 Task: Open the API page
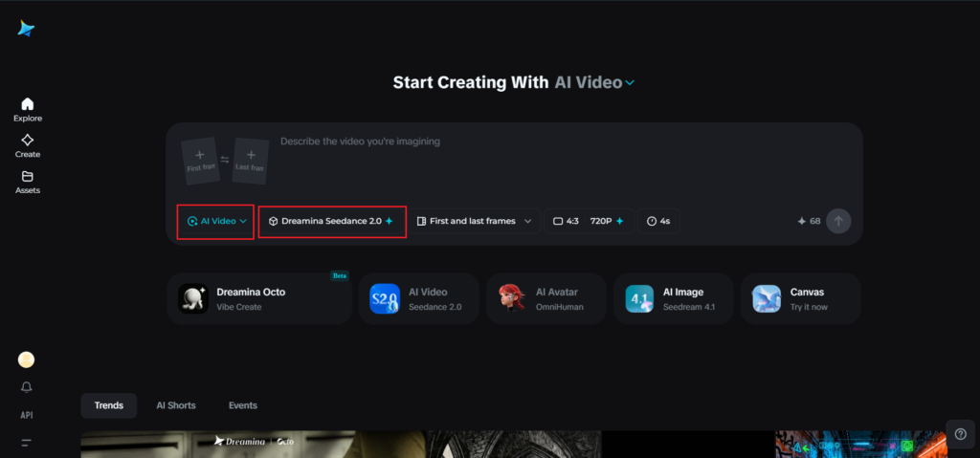(26, 415)
